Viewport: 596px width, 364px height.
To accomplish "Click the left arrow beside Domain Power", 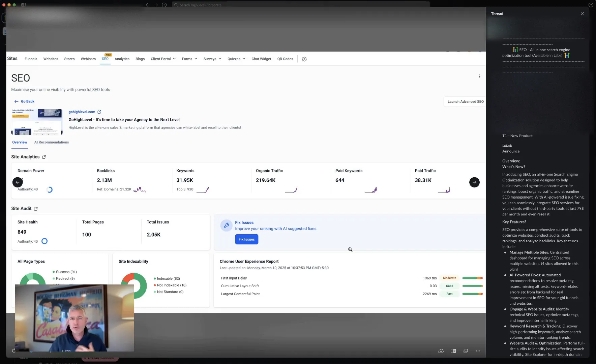I will point(18,182).
